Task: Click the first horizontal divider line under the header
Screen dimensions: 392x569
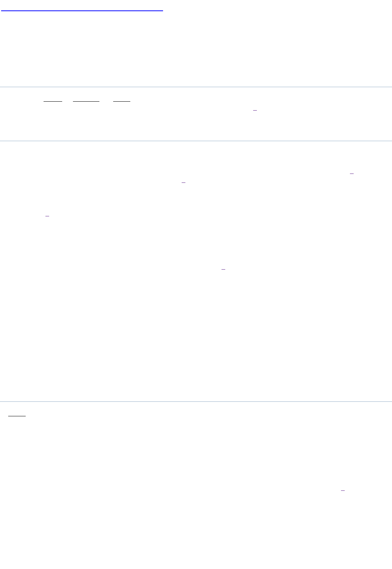Action: [196, 87]
